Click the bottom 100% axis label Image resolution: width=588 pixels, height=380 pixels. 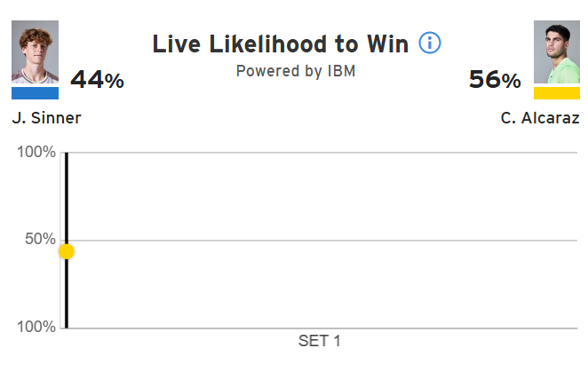37,328
